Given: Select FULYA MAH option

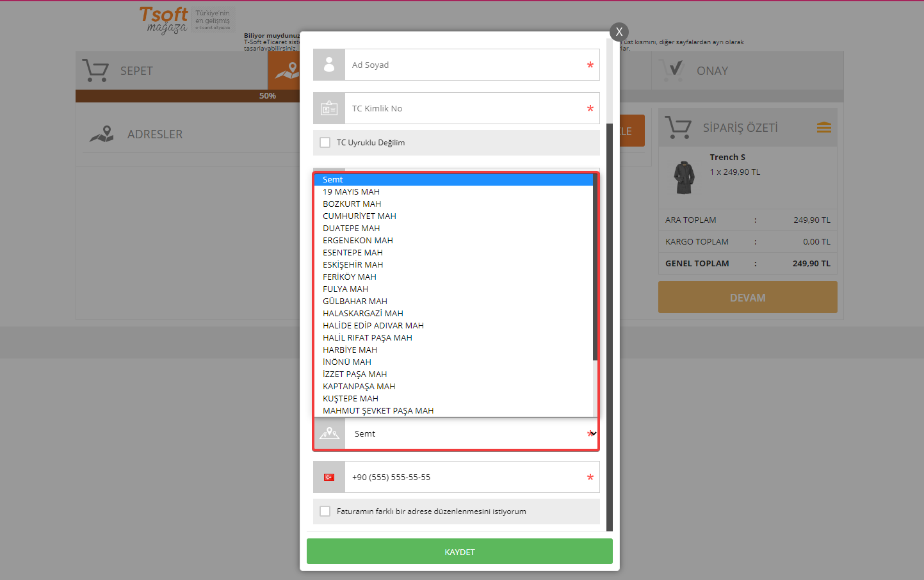Looking at the screenshot, I should pos(454,289).
